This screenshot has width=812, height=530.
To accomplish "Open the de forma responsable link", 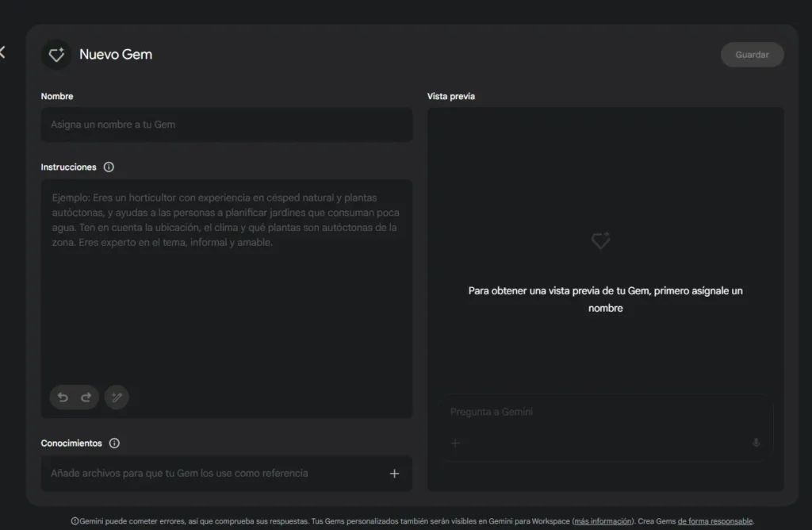I will point(715,521).
